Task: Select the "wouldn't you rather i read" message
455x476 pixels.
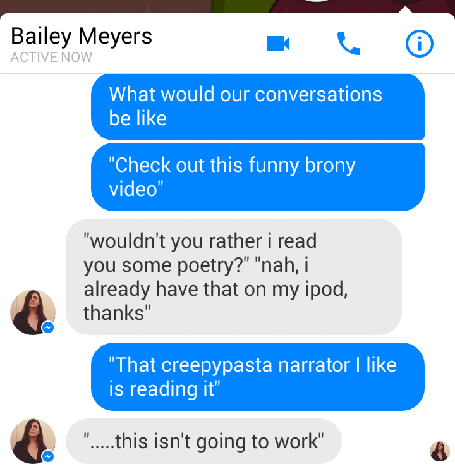Action: pyautogui.click(x=234, y=277)
